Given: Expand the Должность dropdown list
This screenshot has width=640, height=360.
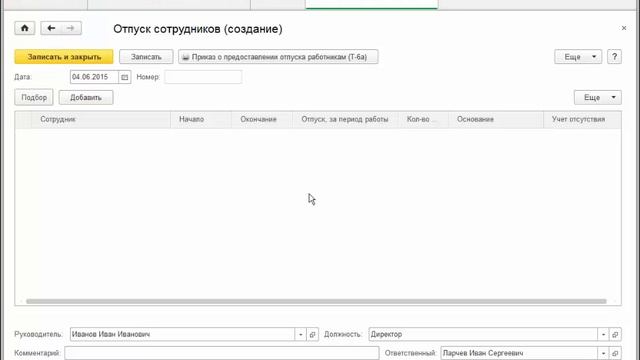Looking at the screenshot, I should click(603, 334).
